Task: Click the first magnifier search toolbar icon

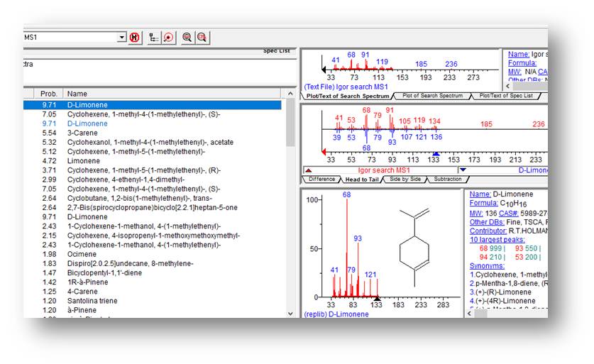Action: [x=187, y=37]
